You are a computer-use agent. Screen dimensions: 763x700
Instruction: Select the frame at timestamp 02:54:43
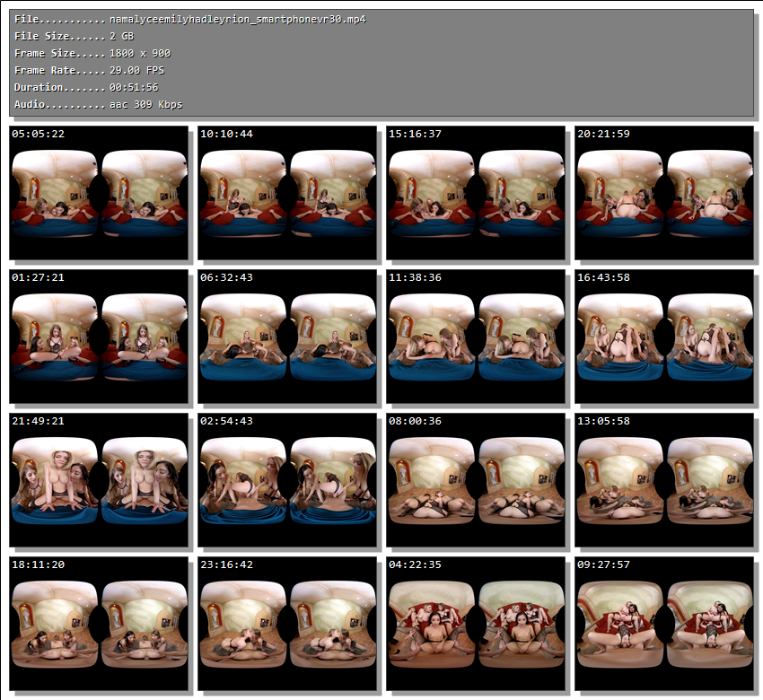pyautogui.click(x=287, y=480)
